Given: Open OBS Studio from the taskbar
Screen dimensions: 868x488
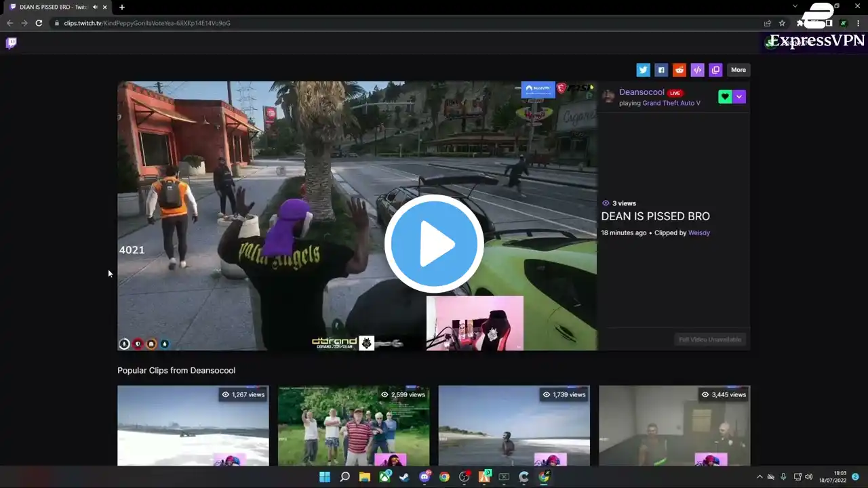Looking at the screenshot, I should (x=465, y=477).
